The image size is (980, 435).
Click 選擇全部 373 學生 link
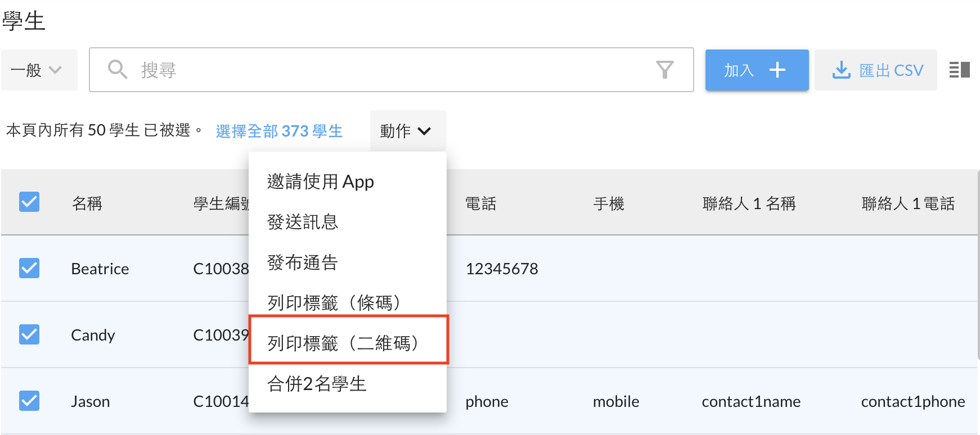point(279,131)
